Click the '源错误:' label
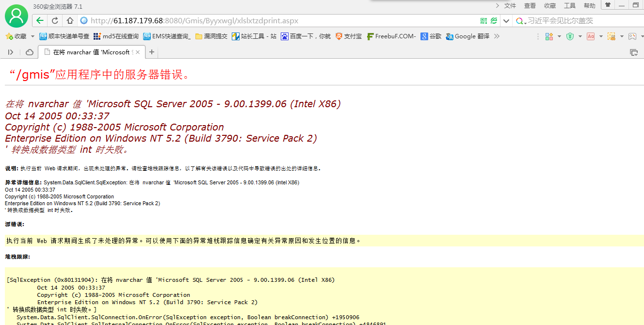Screen dimensions: 644x325 coord(15,224)
